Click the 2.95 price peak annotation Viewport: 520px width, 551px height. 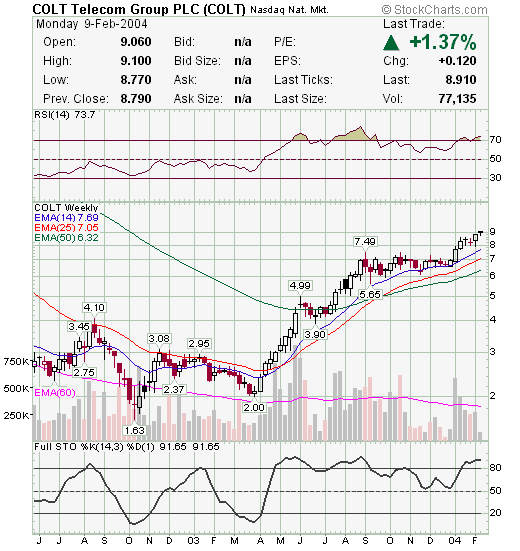click(x=199, y=344)
